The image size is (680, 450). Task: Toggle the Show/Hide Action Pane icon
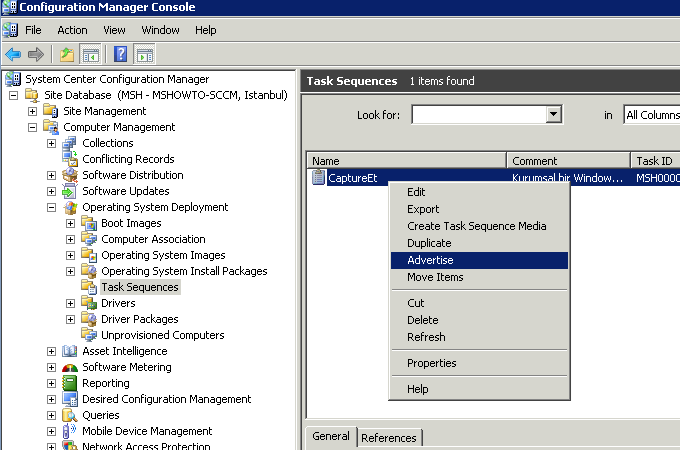point(145,55)
